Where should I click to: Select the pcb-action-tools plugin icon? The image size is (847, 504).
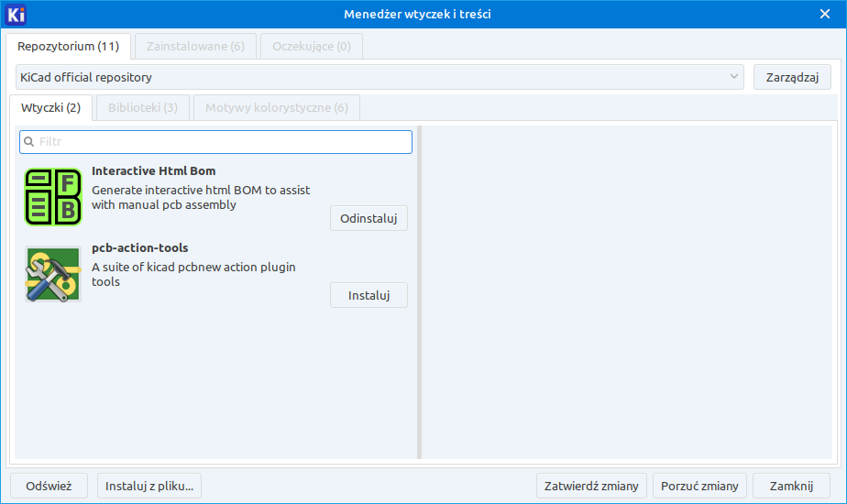53,274
